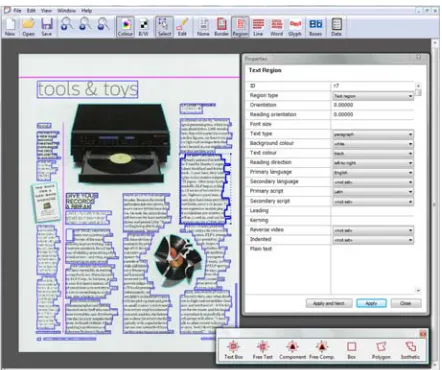Viewport: 442px width, 370px height.
Task: Open the File menu
Action: (x=17, y=11)
